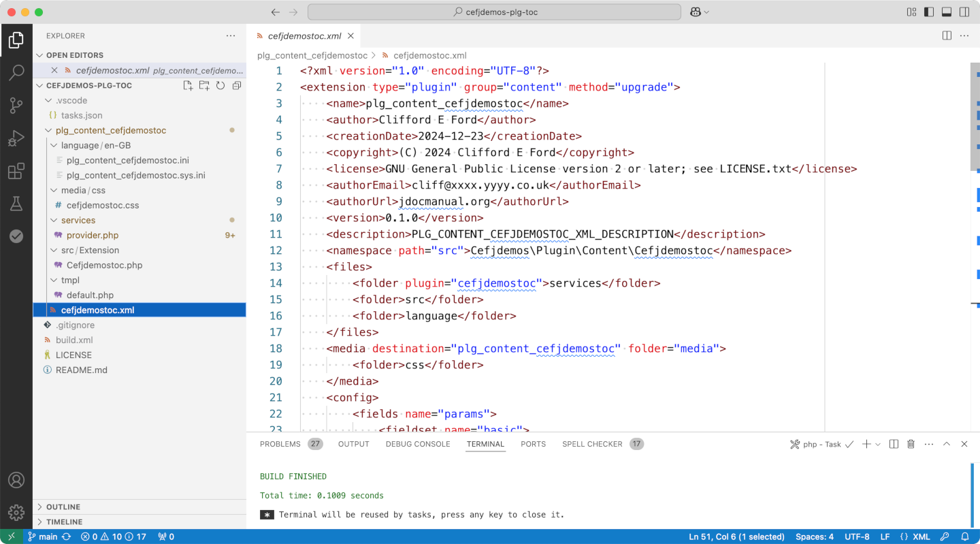This screenshot has width=980, height=544.
Task: Click the editor minimap scrollbar
Action: pos(975,116)
